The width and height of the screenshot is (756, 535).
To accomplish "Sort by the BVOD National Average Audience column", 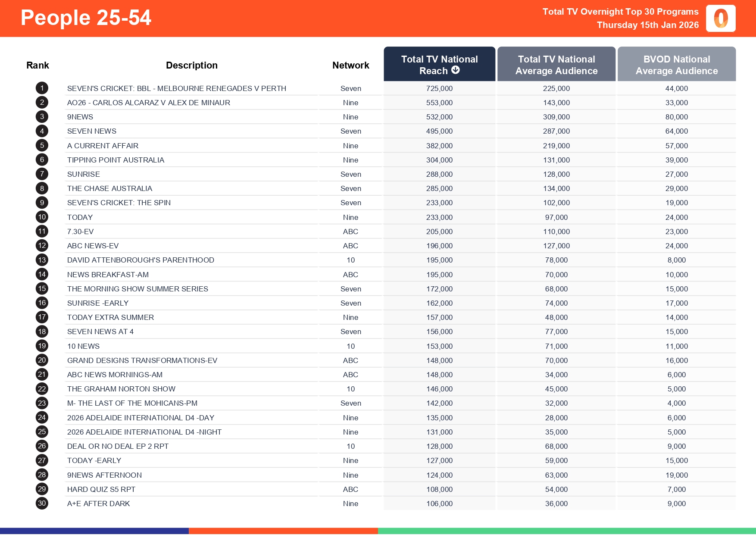I will click(x=677, y=64).
